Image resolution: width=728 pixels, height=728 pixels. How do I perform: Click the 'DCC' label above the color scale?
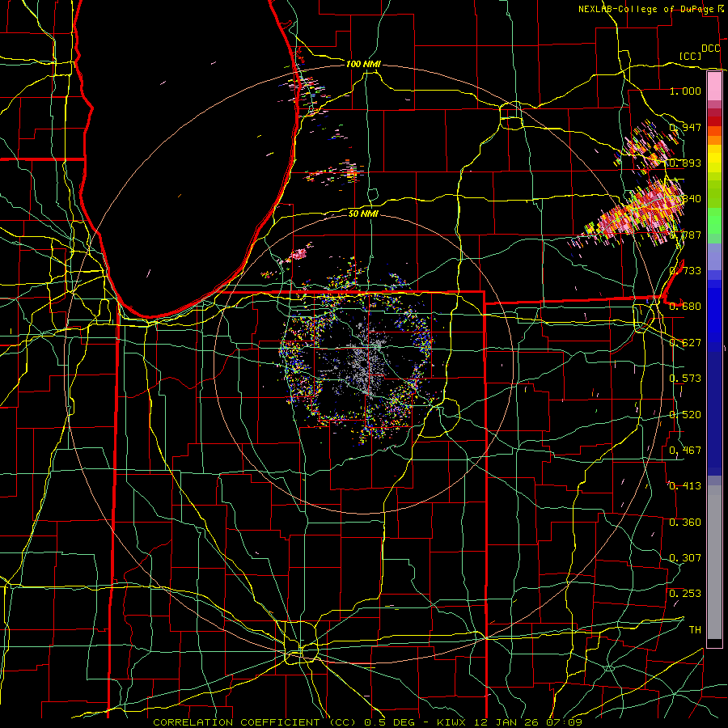(x=710, y=49)
